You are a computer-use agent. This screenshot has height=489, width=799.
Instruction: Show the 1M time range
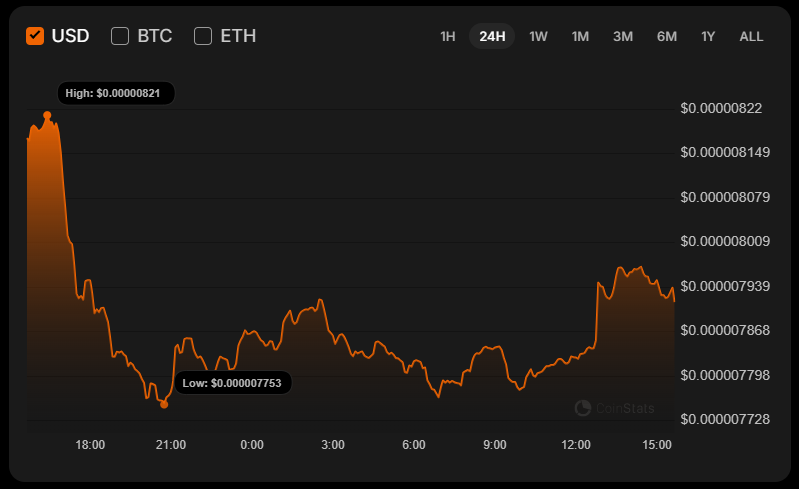click(580, 37)
